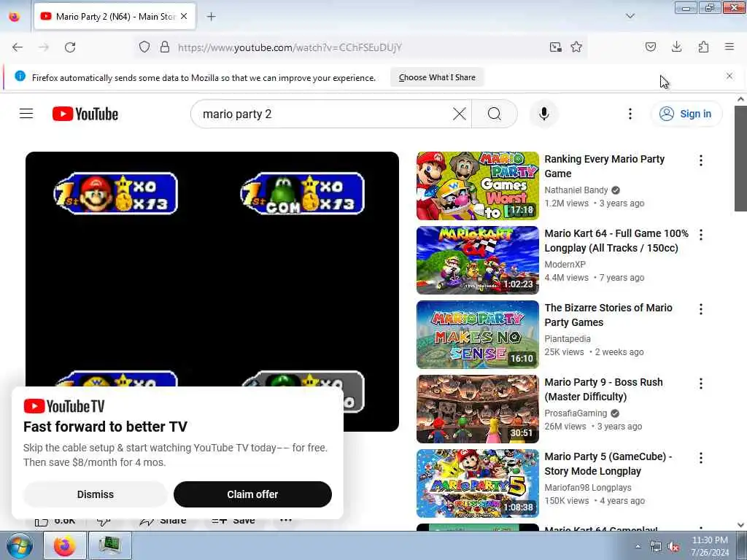Open options for Bizarre Stories video
This screenshot has height=560, width=747.
701,309
